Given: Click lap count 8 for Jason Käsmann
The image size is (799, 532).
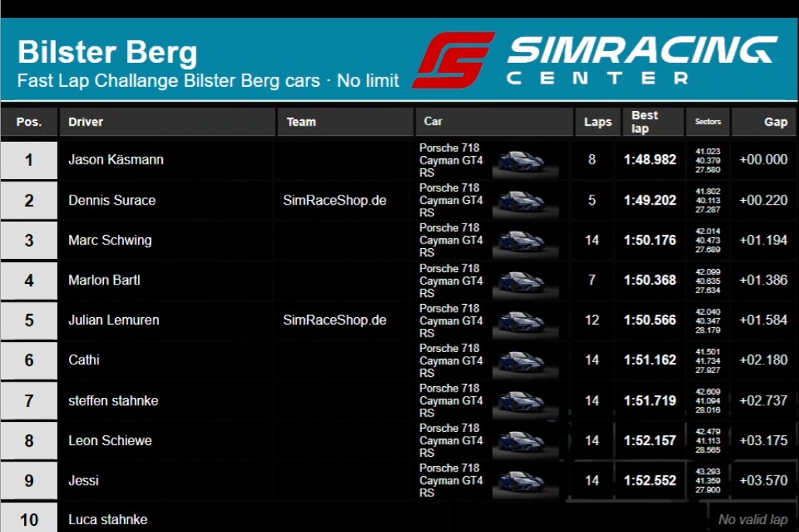Looking at the screenshot, I should click(x=592, y=160).
